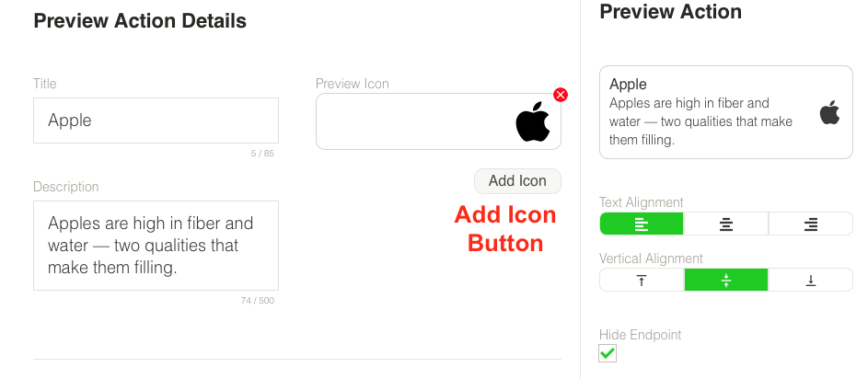Select right text alignment

coord(811,224)
